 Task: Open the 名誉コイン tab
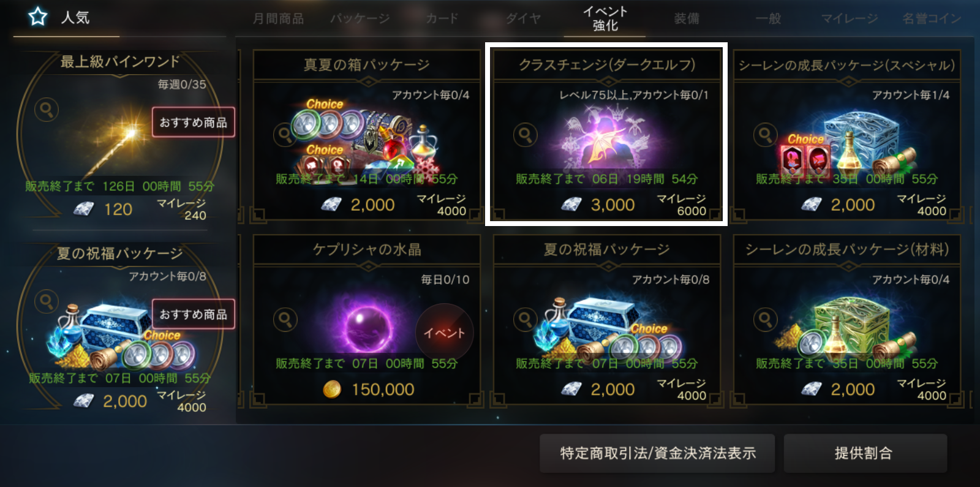tap(932, 18)
